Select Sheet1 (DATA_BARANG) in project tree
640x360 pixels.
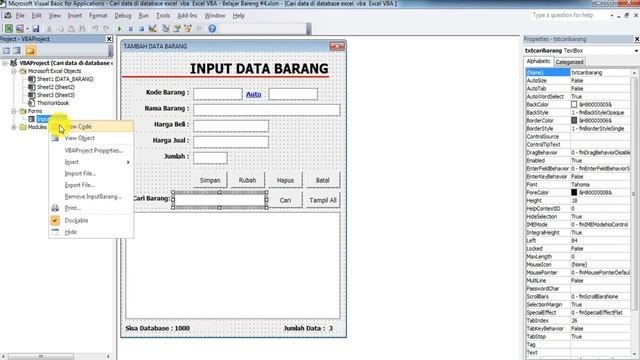point(65,79)
